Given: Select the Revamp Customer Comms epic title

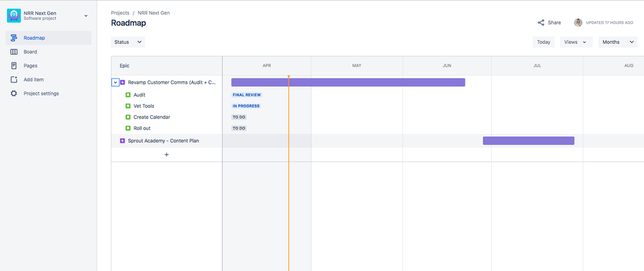Looking at the screenshot, I should [171, 82].
